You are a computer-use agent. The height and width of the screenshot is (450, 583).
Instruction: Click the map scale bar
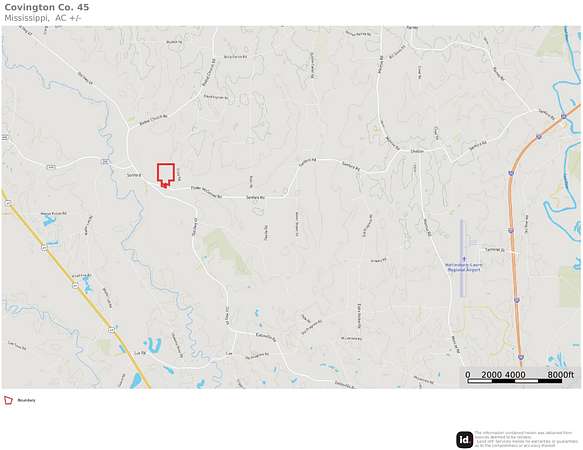point(515,381)
